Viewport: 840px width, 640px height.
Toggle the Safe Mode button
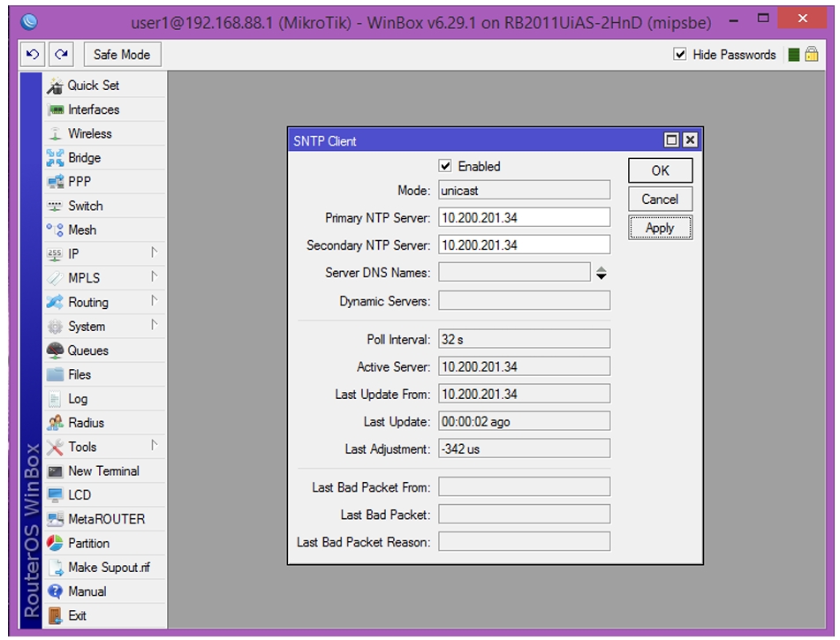122,55
